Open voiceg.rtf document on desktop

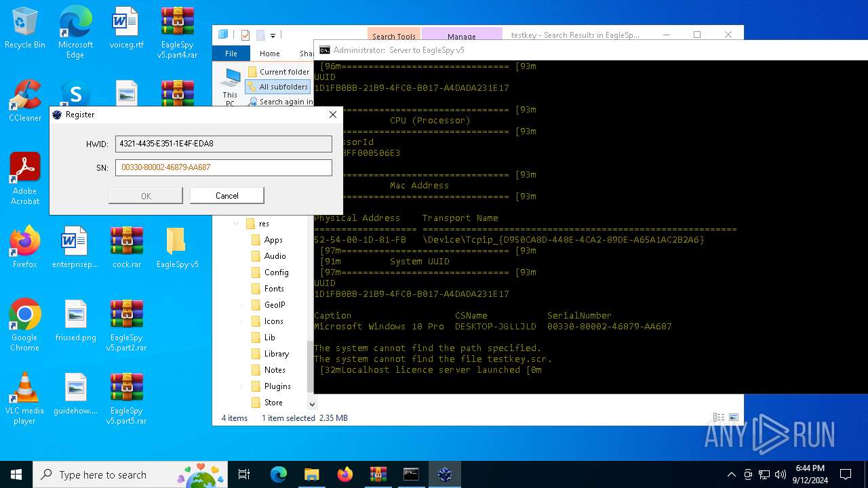click(x=126, y=27)
